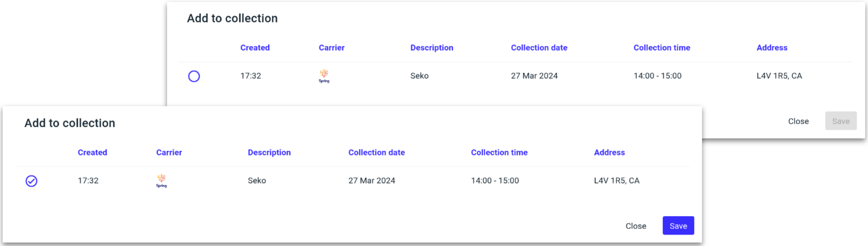Click the checkmark selection icon for the Seko row
The image size is (868, 246).
click(x=31, y=181)
